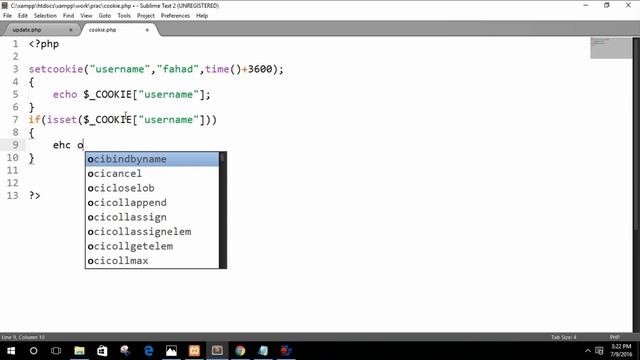Click the closing ?> tag
640x360 pixels.
pos(35,196)
